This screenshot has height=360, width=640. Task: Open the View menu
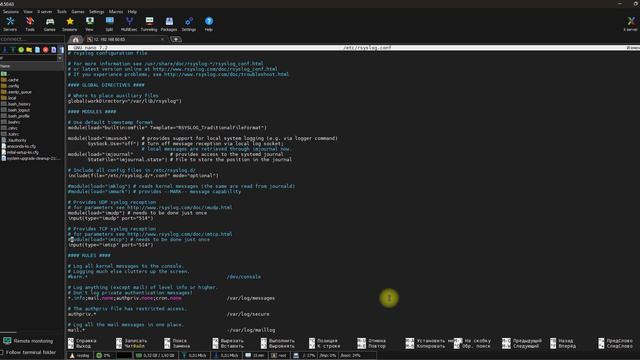click(28, 12)
